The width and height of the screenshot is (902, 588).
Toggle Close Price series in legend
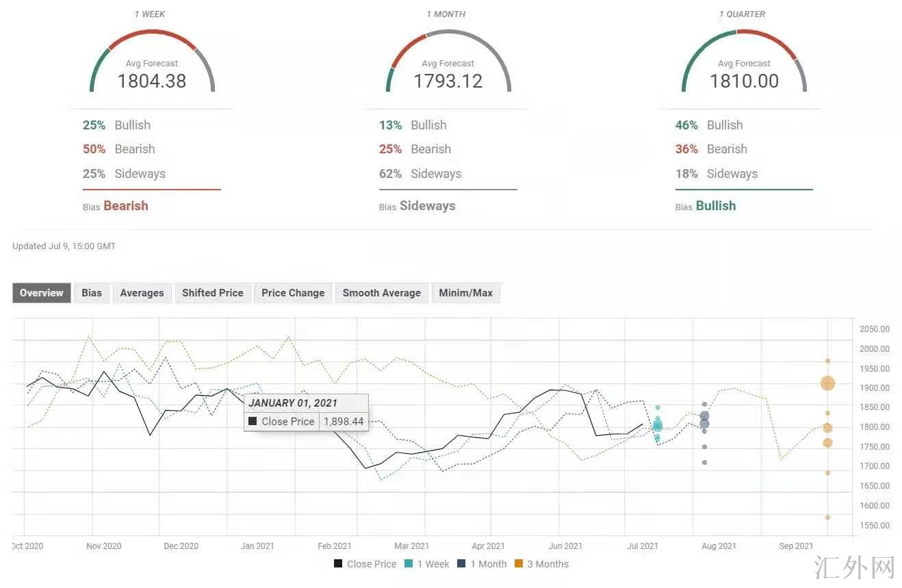[365, 564]
